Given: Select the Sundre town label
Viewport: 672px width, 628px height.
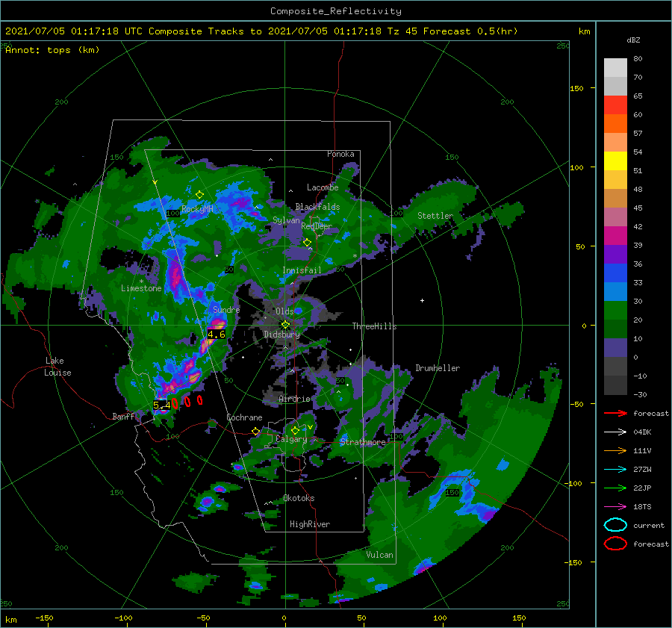Looking at the screenshot, I should [226, 309].
